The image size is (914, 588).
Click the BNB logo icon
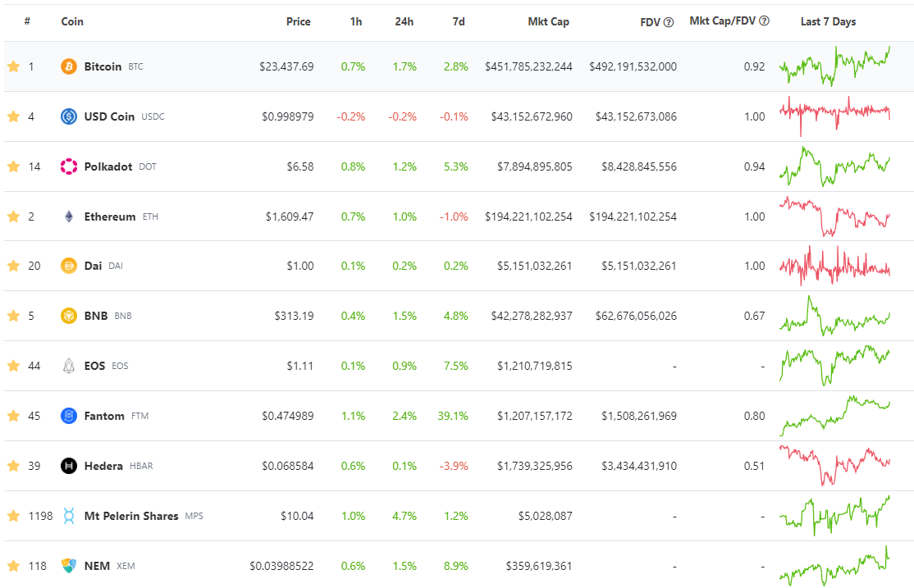pyautogui.click(x=69, y=316)
